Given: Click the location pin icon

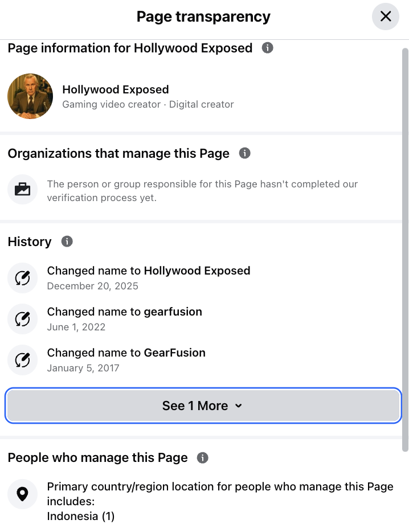Looking at the screenshot, I should [x=23, y=494].
